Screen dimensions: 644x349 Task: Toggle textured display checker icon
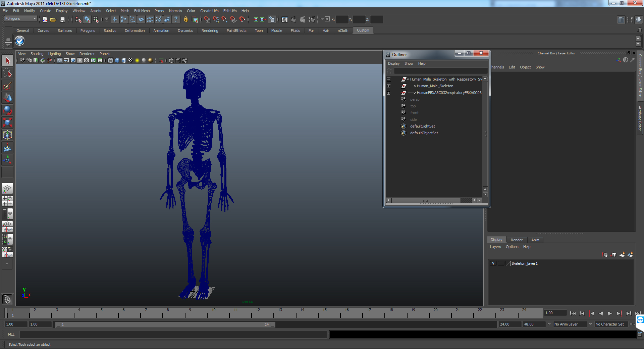click(x=130, y=60)
